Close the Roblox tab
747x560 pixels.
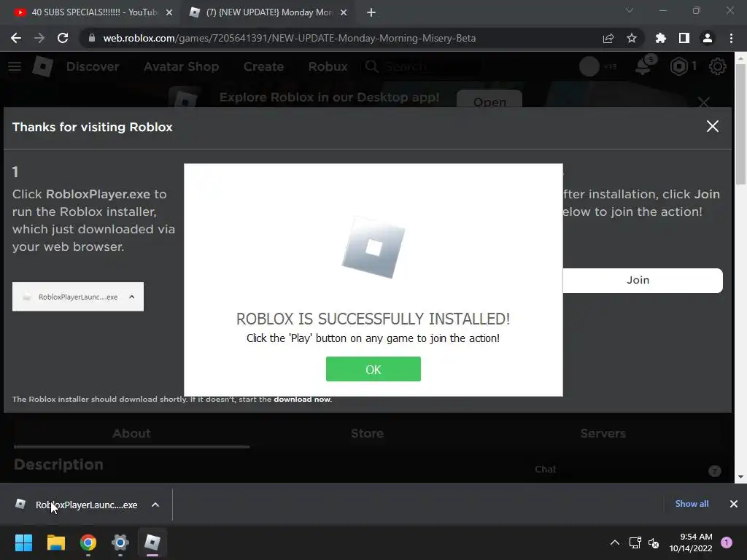click(x=344, y=12)
